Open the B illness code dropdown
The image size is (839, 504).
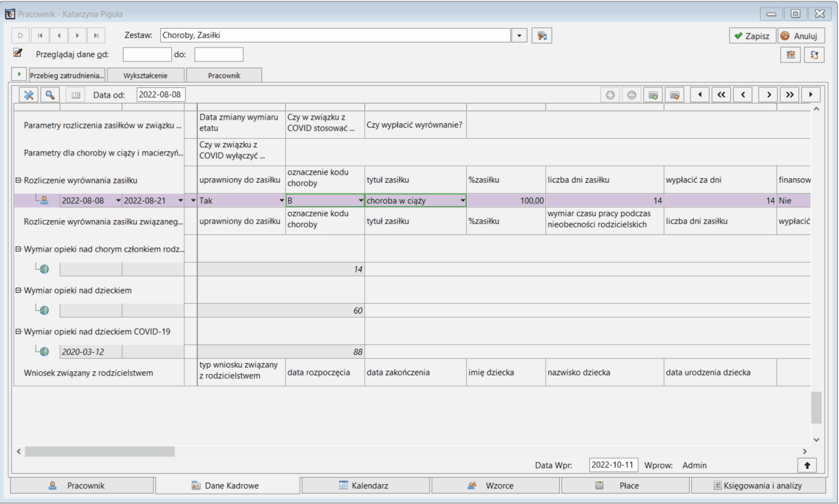click(360, 201)
